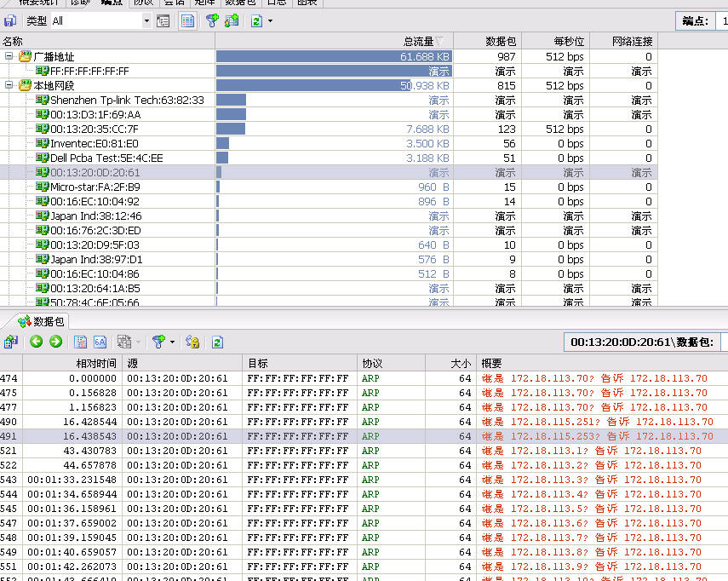Screen dimensions: 728x581
Task: Click the add filter funnel icon in endpoint toolbar
Action: pyautogui.click(x=212, y=20)
